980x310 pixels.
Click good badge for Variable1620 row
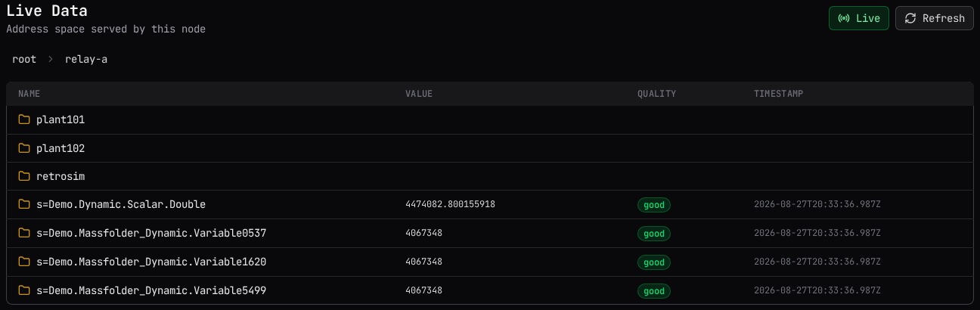(x=654, y=262)
